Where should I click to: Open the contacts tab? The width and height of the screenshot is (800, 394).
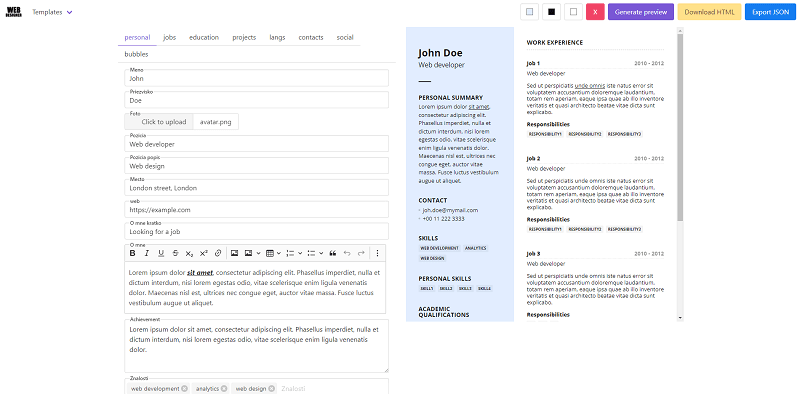tap(311, 37)
